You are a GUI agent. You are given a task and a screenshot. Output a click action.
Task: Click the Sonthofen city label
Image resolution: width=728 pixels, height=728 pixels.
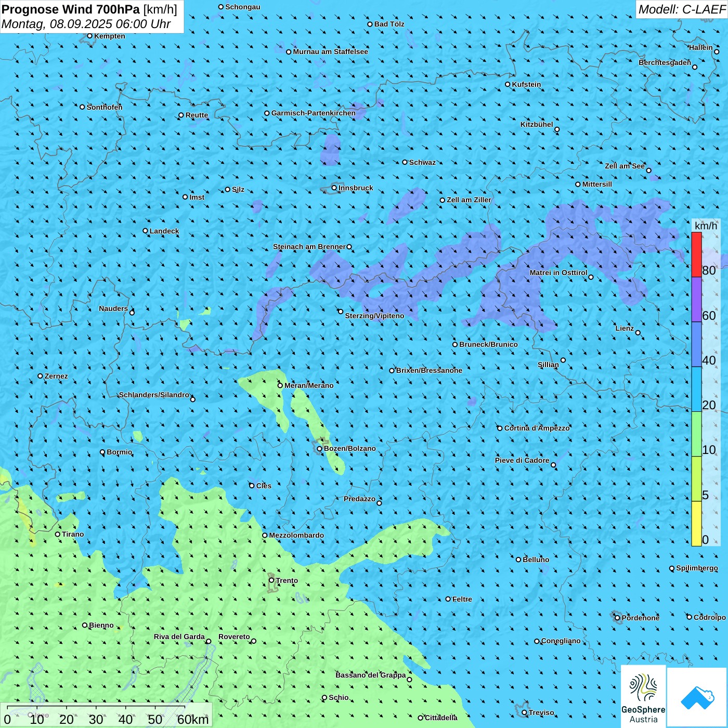(x=105, y=107)
